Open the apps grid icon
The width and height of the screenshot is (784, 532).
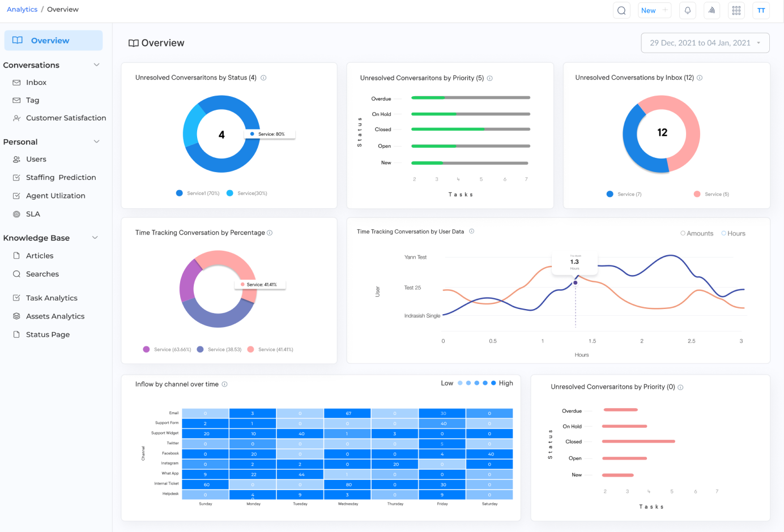pos(736,10)
